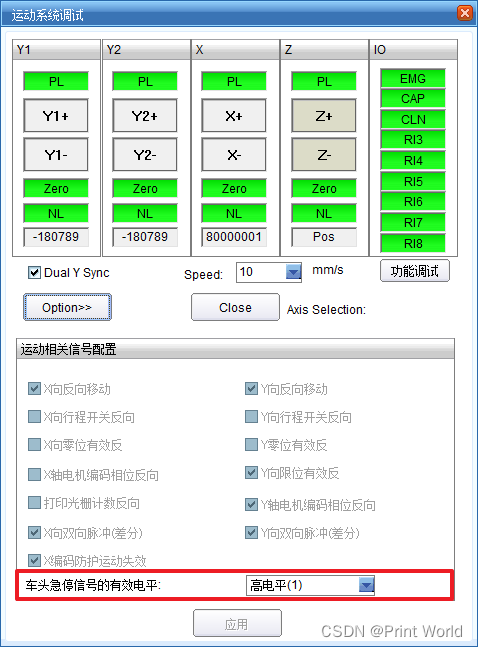
Task: Toggle Y向限位有效反 checkbox
Action: pos(251,472)
